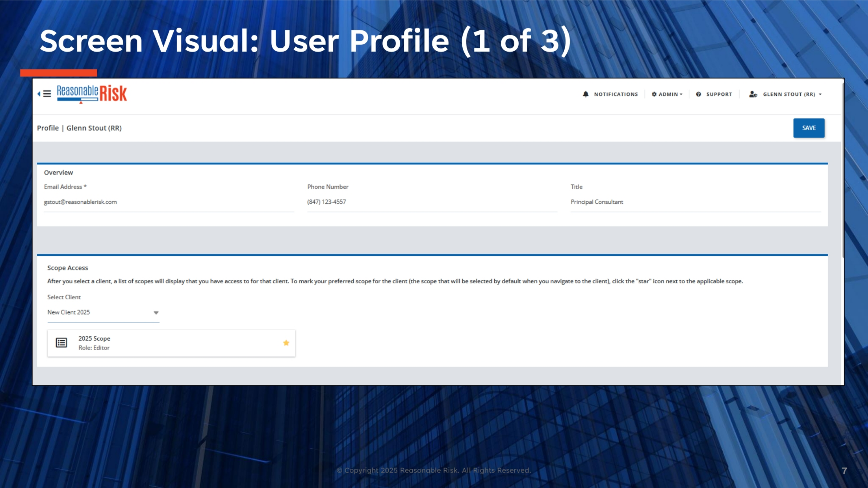
Task: Select the New Client 2025 combo box value
Action: pos(103,312)
